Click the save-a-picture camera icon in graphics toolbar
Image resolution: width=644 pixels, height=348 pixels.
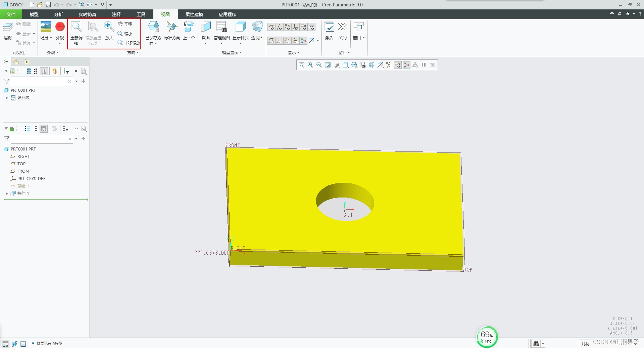[363, 65]
